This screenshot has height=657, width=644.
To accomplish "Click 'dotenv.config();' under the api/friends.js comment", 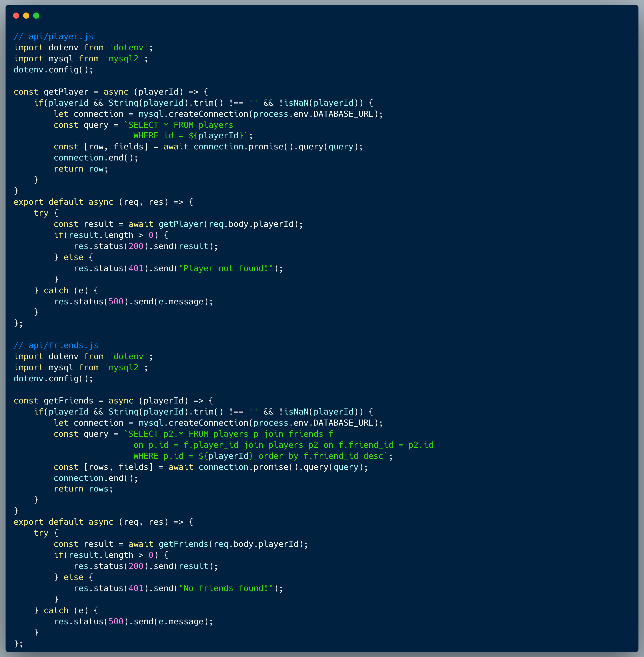I will click(x=53, y=378).
